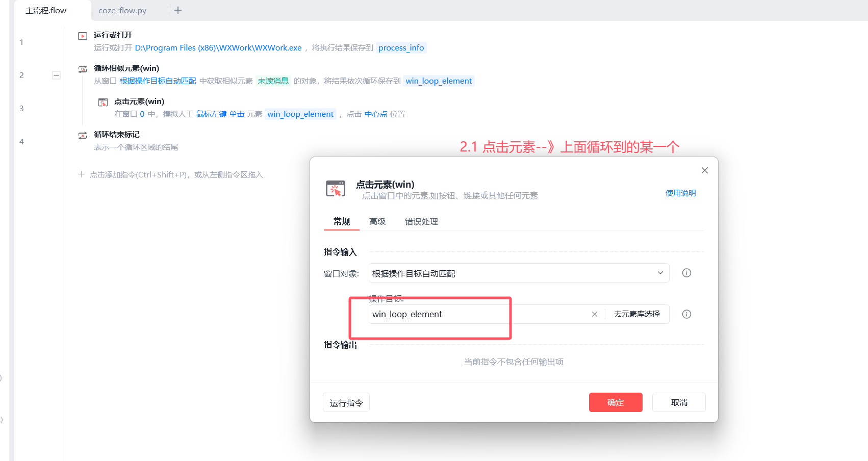This screenshot has height=461, width=868.
Task: Click the window value 0 on row 3
Action: [142, 114]
